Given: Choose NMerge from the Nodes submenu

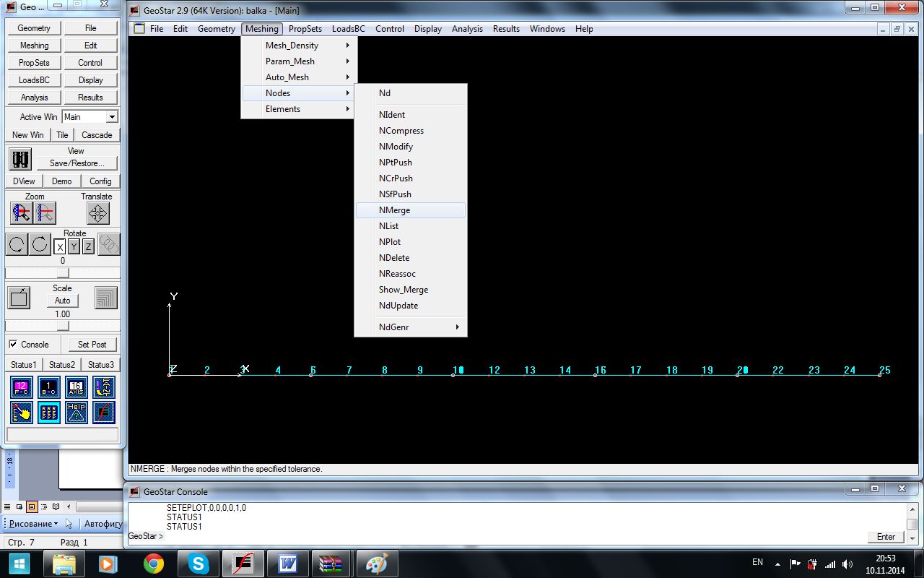Looking at the screenshot, I should point(411,210).
